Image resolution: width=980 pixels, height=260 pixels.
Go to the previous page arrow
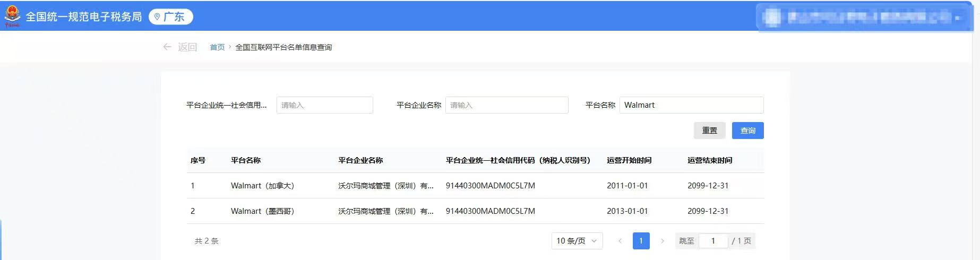click(620, 241)
